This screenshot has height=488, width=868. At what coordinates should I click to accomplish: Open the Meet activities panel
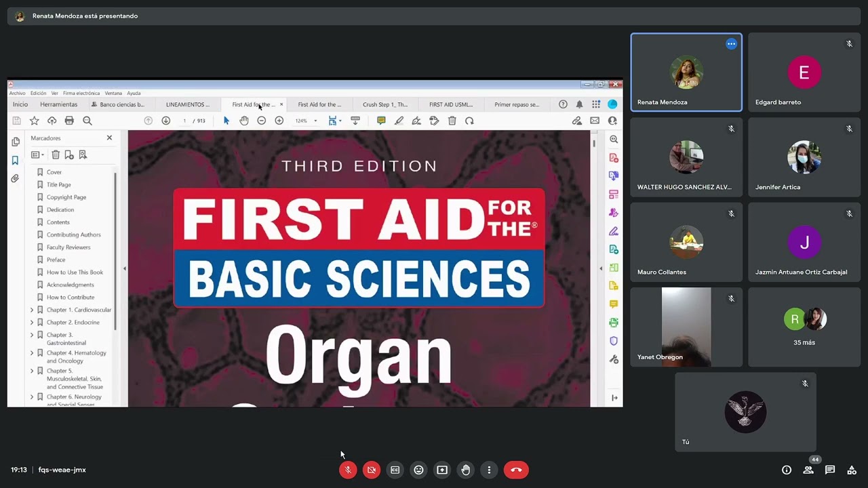point(852,470)
